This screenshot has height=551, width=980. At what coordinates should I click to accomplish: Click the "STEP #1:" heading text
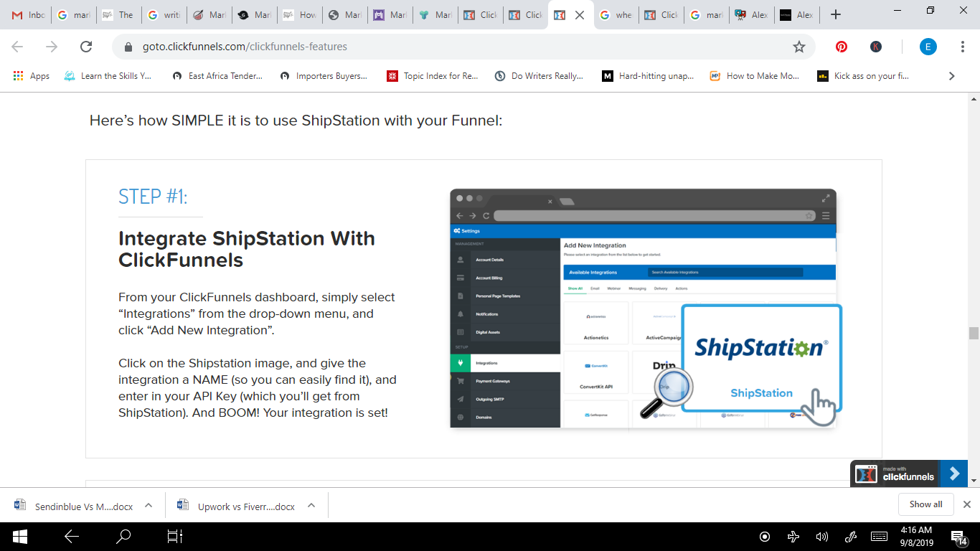pos(153,197)
